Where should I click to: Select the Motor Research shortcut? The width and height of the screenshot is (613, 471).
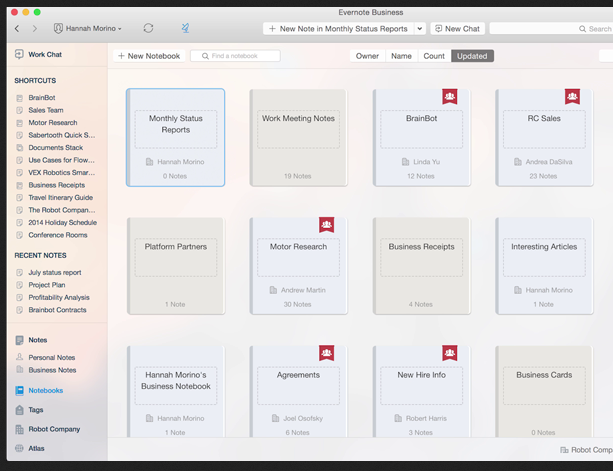tap(52, 123)
